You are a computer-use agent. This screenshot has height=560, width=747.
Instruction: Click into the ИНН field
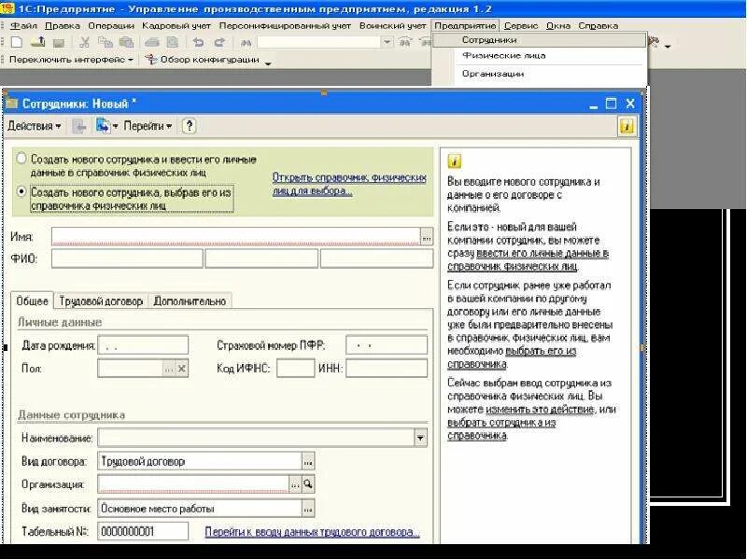tap(387, 369)
